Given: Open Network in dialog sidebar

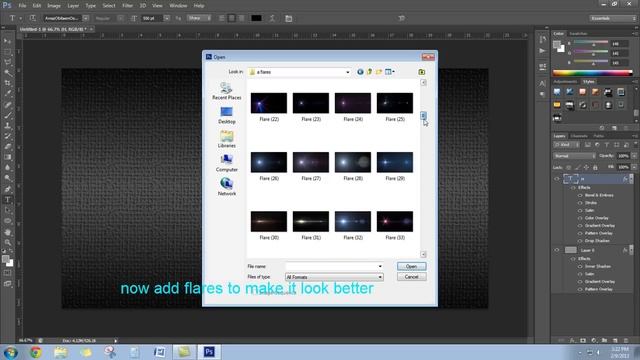Looking at the screenshot, I should [227, 187].
